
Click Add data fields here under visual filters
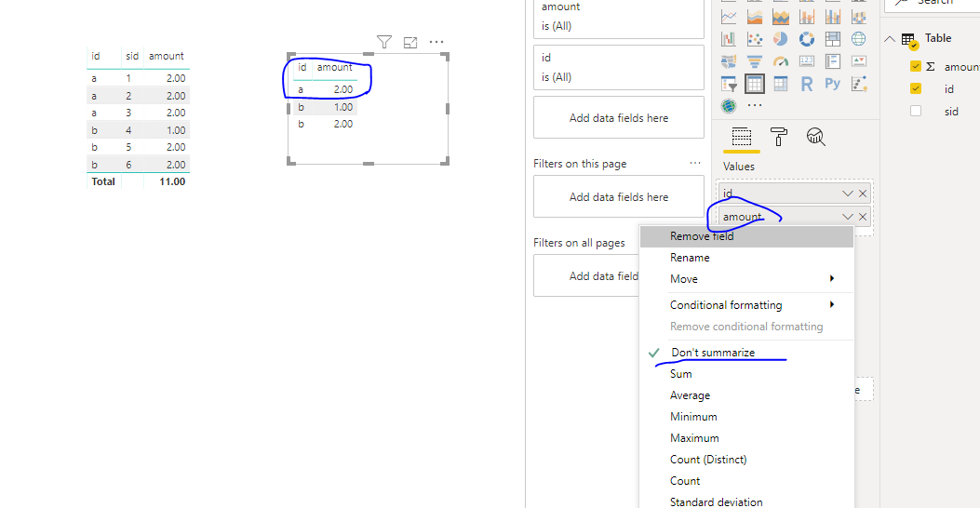(619, 117)
